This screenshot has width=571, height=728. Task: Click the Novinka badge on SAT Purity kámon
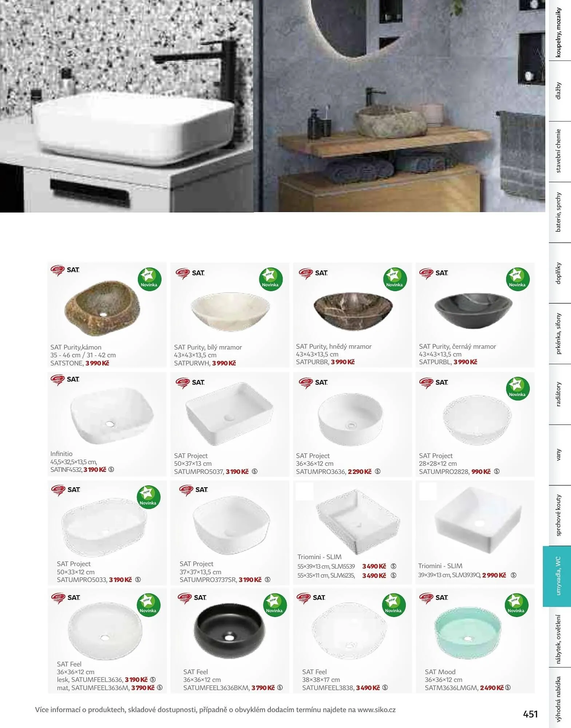pyautogui.click(x=149, y=279)
